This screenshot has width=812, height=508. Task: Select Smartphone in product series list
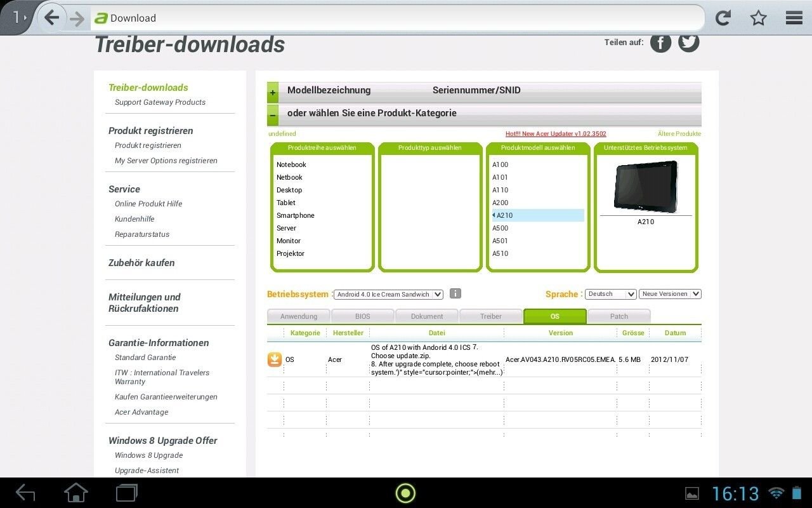point(296,215)
